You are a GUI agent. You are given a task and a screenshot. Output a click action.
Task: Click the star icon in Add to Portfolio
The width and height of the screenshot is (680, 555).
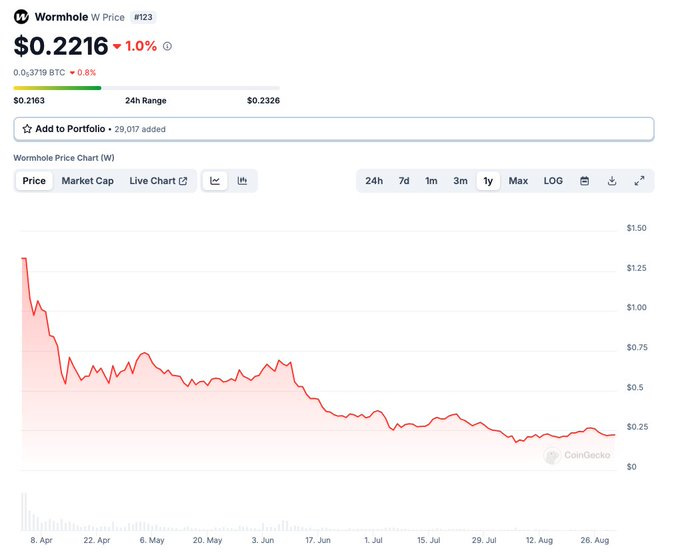(27, 129)
